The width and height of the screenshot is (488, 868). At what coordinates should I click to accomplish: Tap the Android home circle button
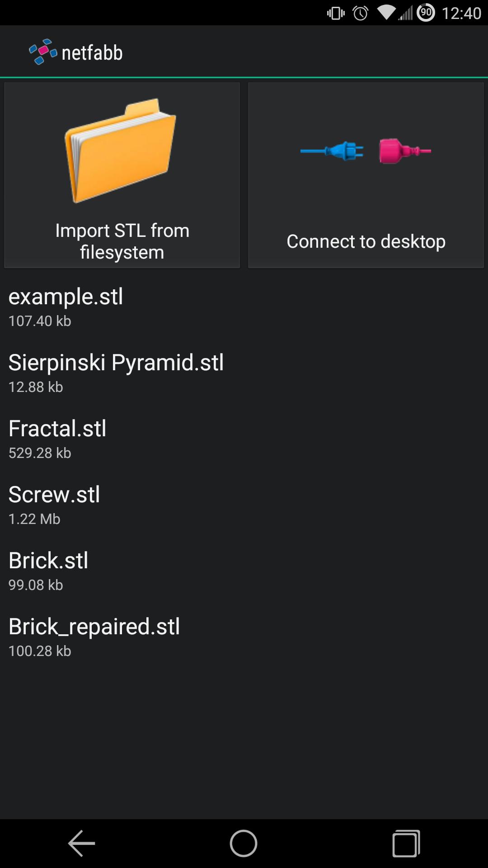(x=244, y=843)
